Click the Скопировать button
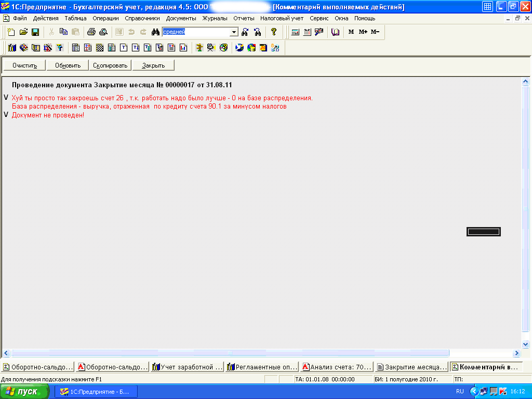The width and height of the screenshot is (532, 399). click(110, 65)
